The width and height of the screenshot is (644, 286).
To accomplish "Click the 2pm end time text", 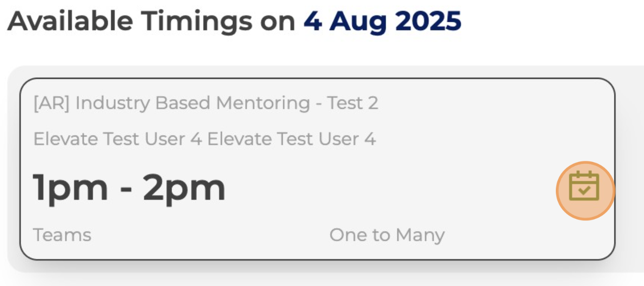I will coord(184,188).
